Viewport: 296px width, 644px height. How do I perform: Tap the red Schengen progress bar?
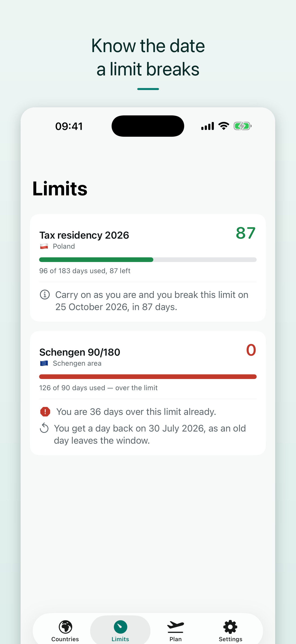point(148,377)
